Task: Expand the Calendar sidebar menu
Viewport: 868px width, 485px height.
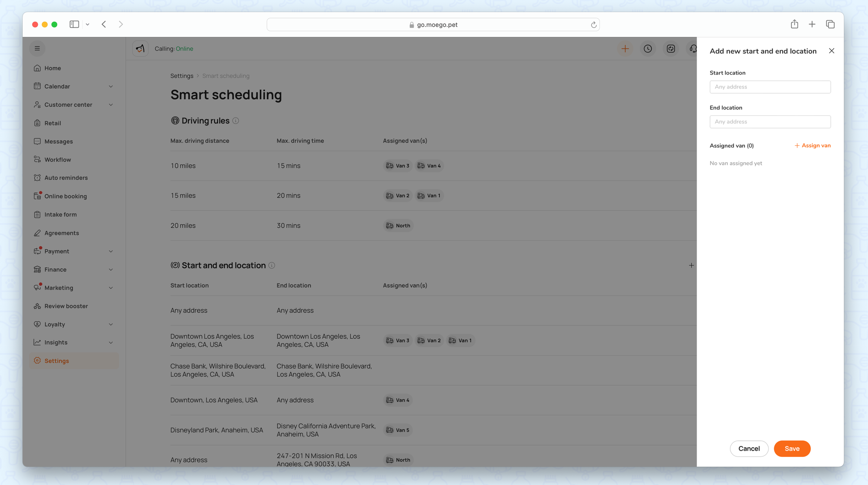Action: (x=111, y=86)
